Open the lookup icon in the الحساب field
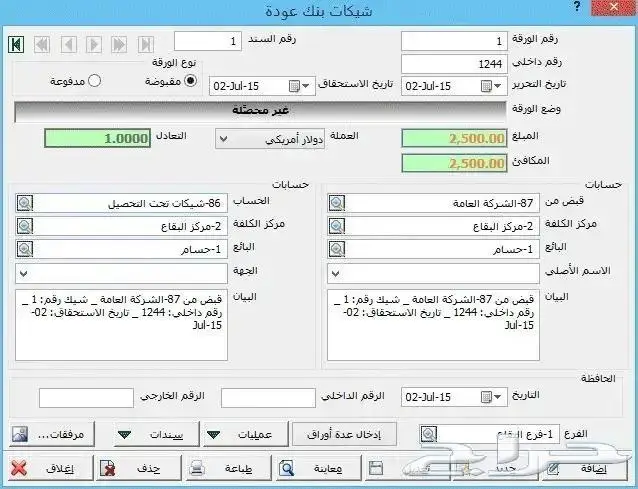The image size is (638, 489). point(25,203)
